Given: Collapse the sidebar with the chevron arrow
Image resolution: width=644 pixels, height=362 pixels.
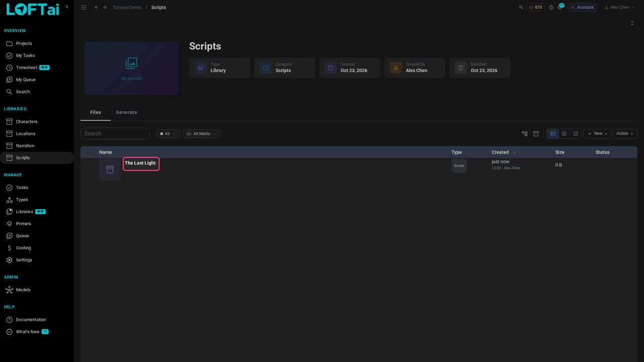Looking at the screenshot, I should [x=67, y=7].
